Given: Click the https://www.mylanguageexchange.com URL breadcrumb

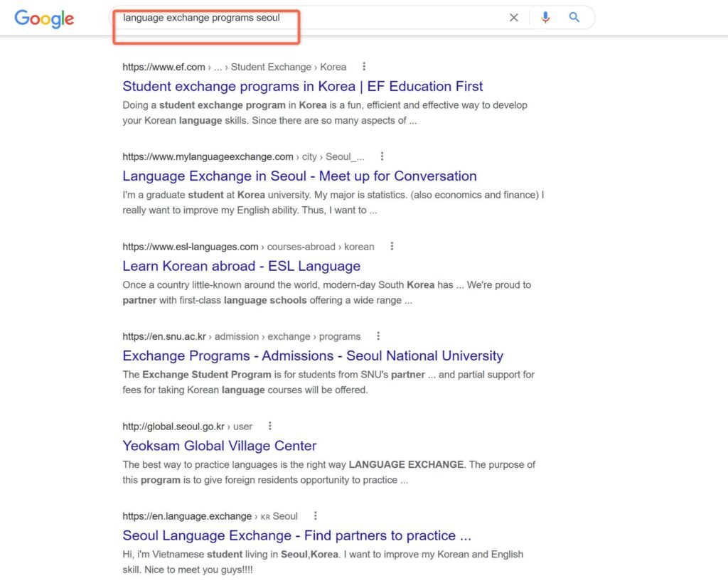Looking at the screenshot, I should point(208,156).
